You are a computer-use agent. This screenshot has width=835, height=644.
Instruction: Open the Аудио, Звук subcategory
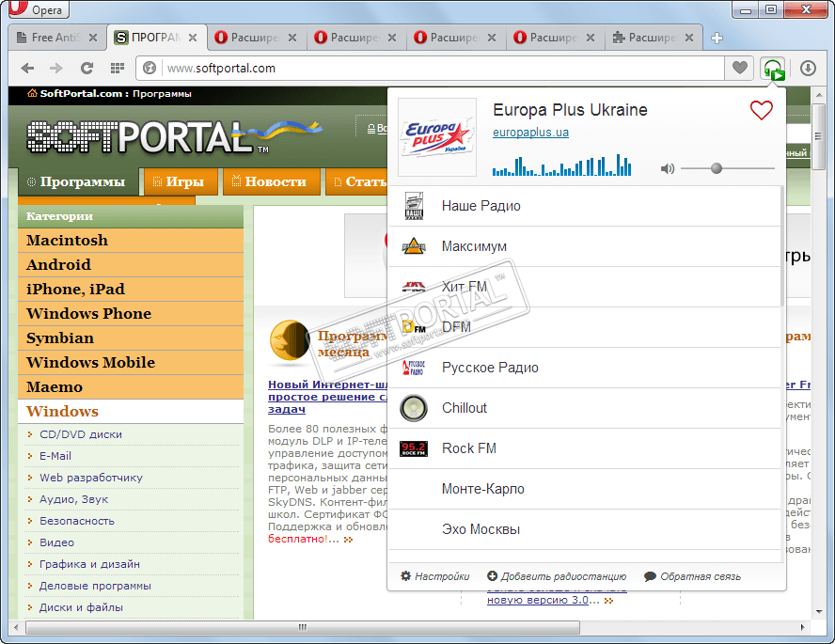tap(73, 499)
